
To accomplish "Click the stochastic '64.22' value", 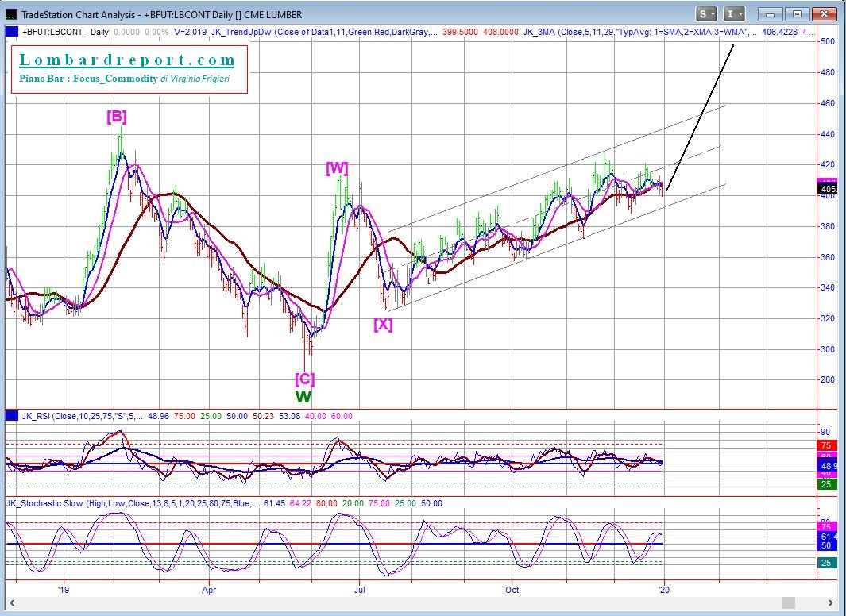I will point(300,503).
